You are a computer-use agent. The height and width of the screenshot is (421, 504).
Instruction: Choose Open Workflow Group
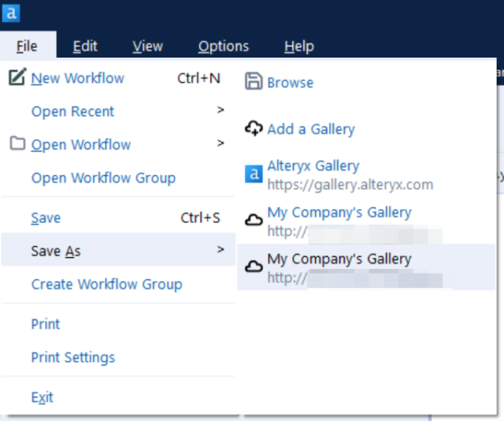pyautogui.click(x=118, y=177)
